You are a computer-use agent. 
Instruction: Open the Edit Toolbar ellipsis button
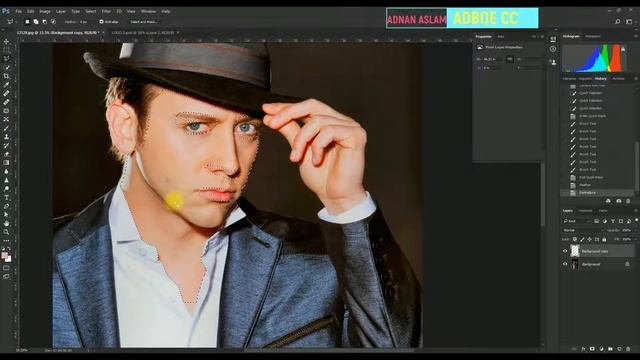click(6, 240)
